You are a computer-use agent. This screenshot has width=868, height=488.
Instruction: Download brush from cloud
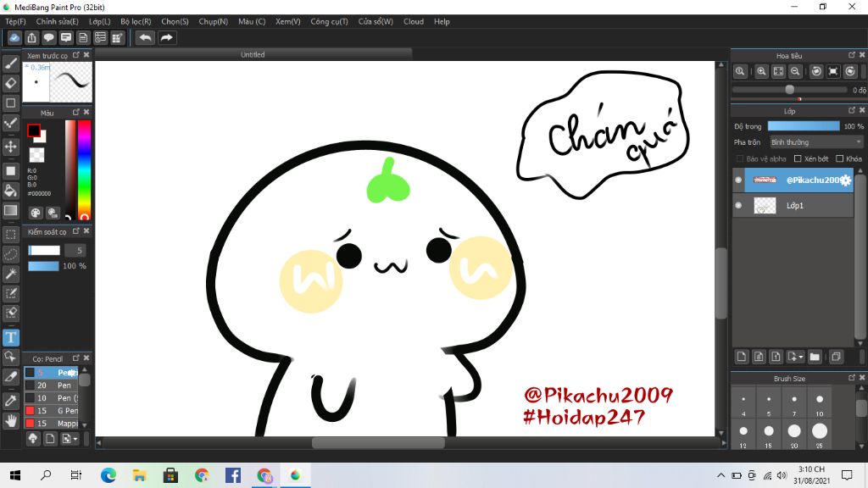pos(33,439)
